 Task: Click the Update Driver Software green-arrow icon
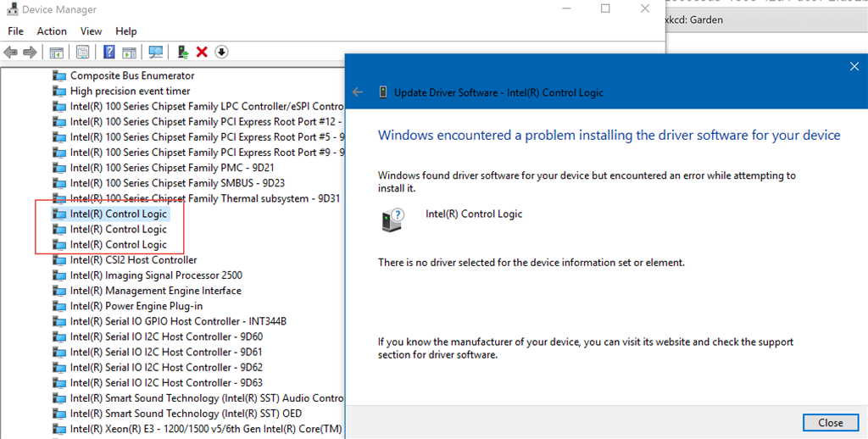183,52
